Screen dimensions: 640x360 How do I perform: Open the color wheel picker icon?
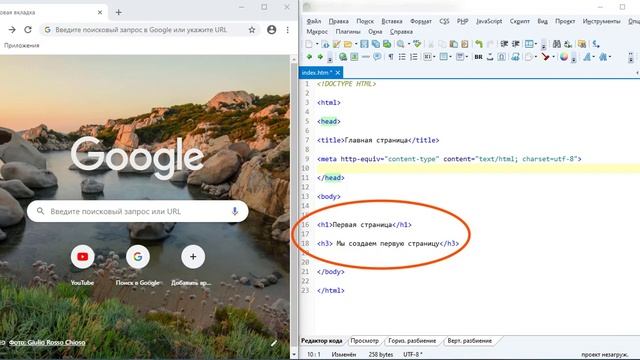564,57
